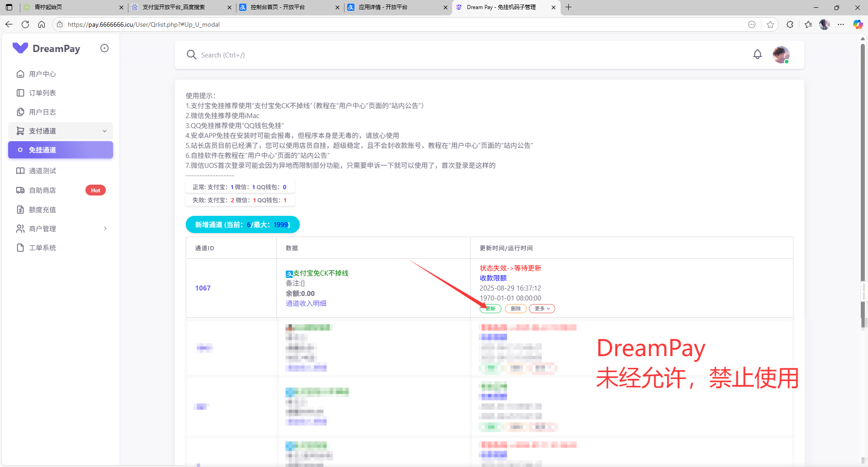The height and width of the screenshot is (467, 868).
Task: Click the browser refresh button
Action: tap(25, 24)
